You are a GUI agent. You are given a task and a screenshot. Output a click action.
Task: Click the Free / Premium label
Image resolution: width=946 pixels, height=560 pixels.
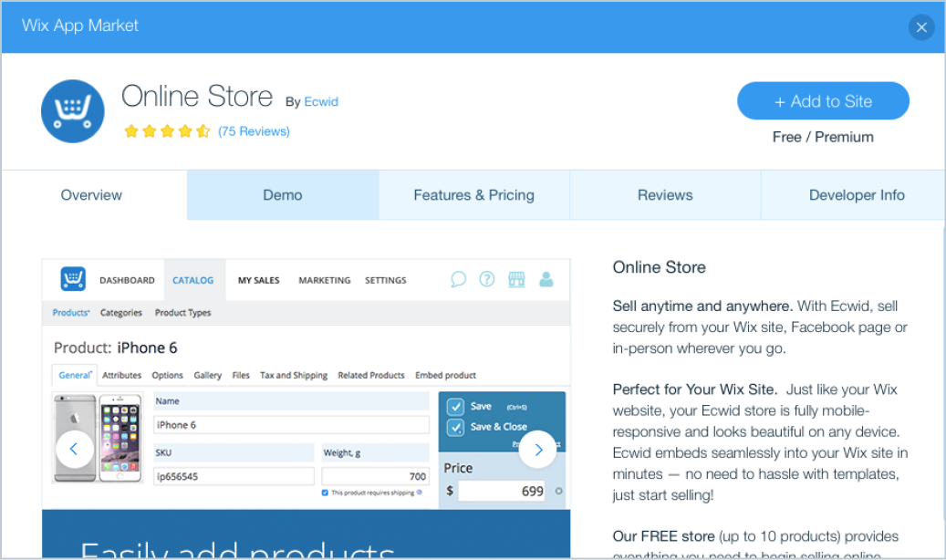pyautogui.click(x=823, y=137)
